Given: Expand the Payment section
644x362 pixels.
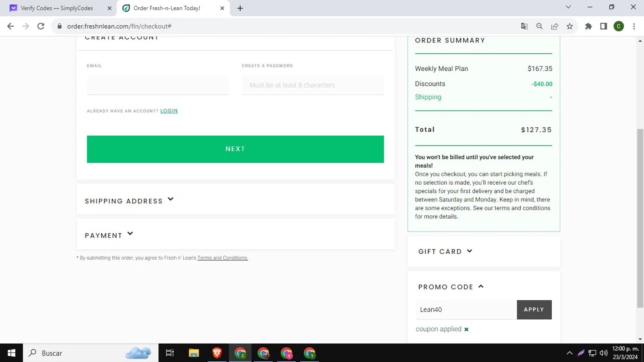Looking at the screenshot, I should tap(236, 234).
